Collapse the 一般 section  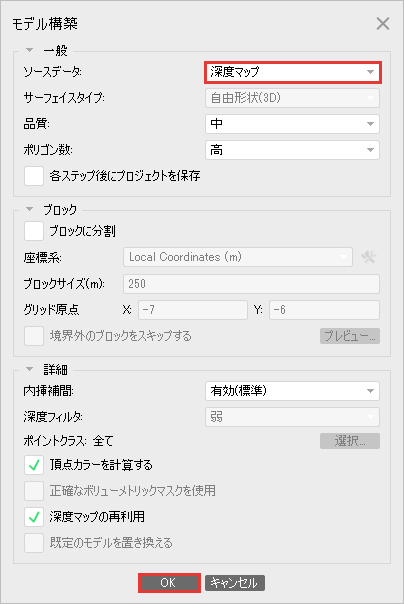29,50
